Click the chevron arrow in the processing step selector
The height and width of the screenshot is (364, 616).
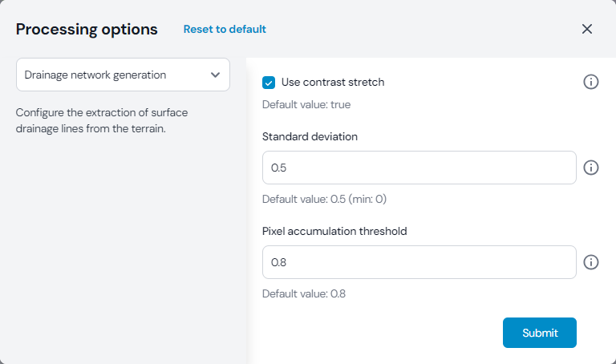(215, 75)
